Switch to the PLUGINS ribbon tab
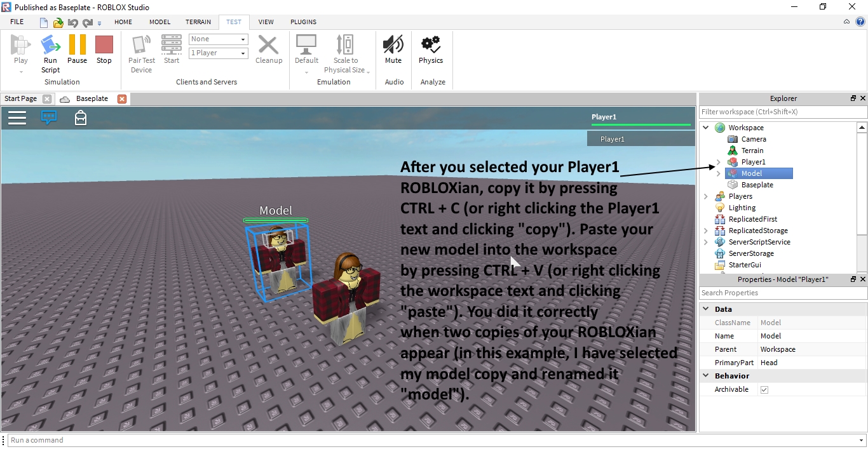 click(303, 22)
